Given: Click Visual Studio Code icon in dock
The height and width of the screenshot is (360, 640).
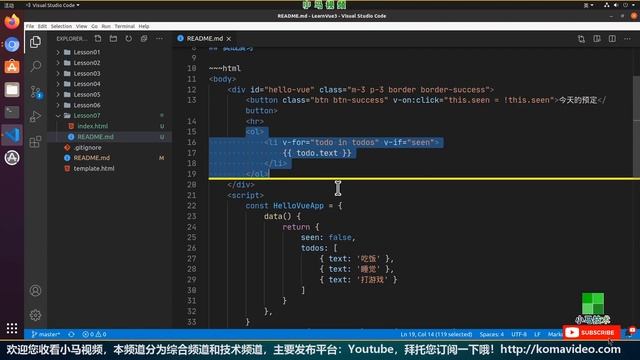Looking at the screenshot, I should (x=12, y=135).
